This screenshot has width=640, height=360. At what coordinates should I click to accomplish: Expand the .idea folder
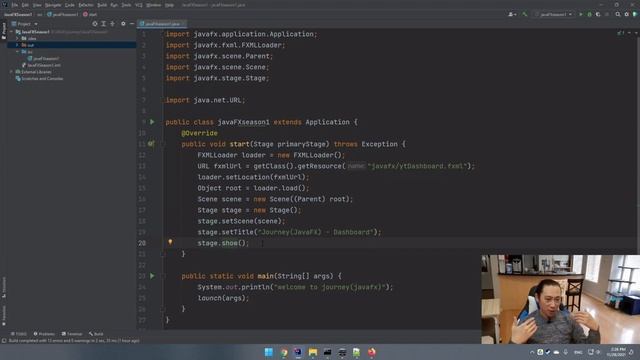[x=17, y=38]
